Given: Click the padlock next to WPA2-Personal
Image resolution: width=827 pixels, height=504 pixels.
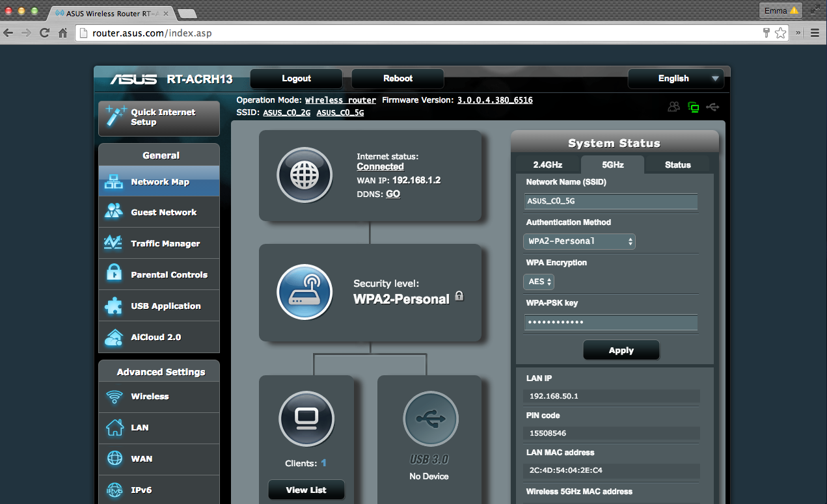Looking at the screenshot, I should [459, 296].
